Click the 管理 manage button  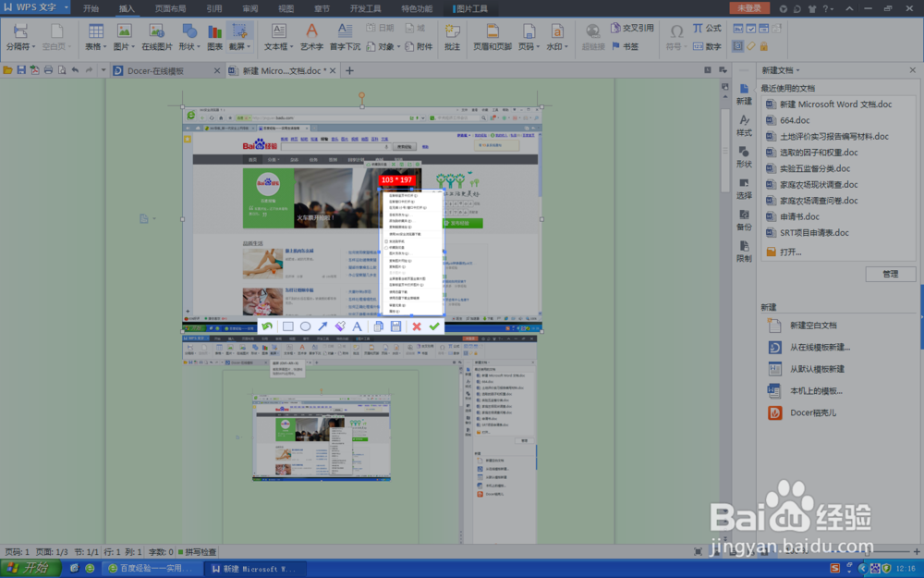(x=891, y=274)
